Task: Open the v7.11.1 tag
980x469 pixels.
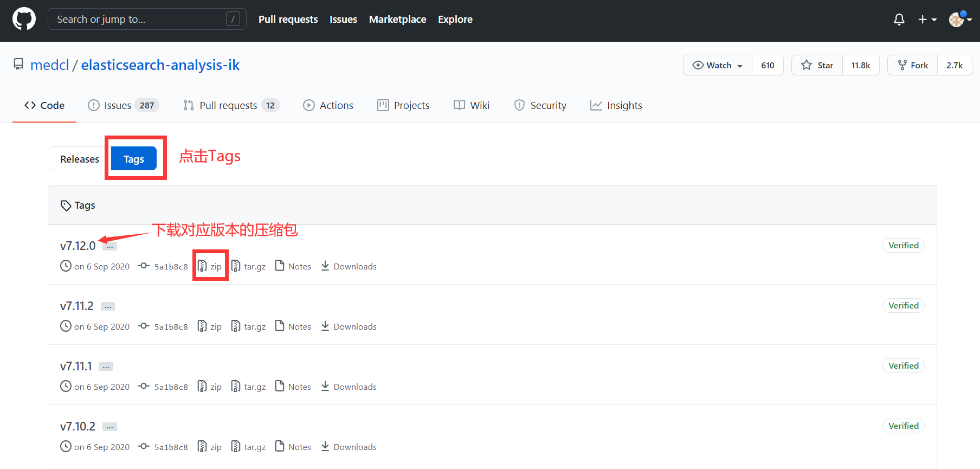Action: pos(76,366)
